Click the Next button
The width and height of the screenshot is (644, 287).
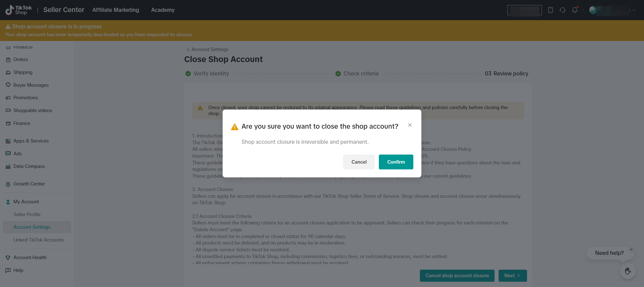512,276
